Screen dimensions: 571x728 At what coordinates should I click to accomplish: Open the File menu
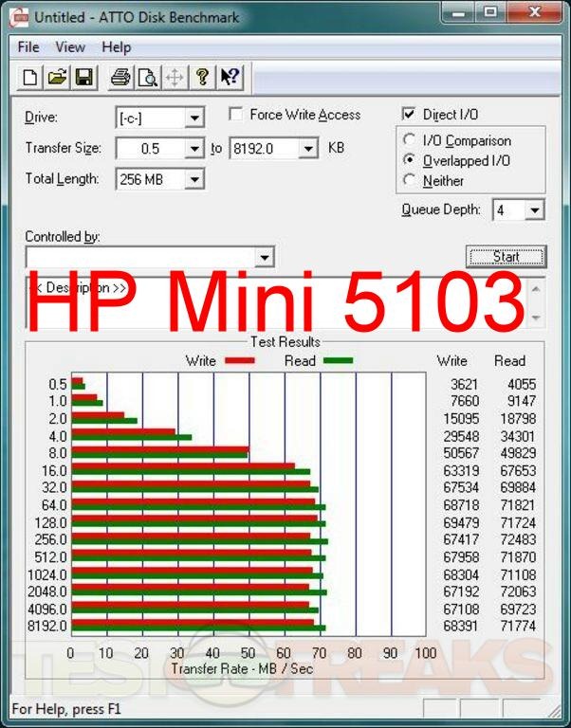(x=28, y=47)
